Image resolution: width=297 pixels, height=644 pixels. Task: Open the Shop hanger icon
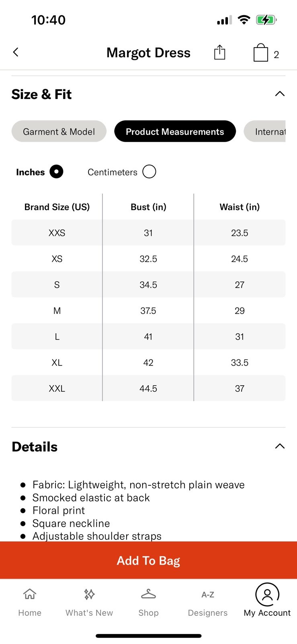pyautogui.click(x=148, y=594)
